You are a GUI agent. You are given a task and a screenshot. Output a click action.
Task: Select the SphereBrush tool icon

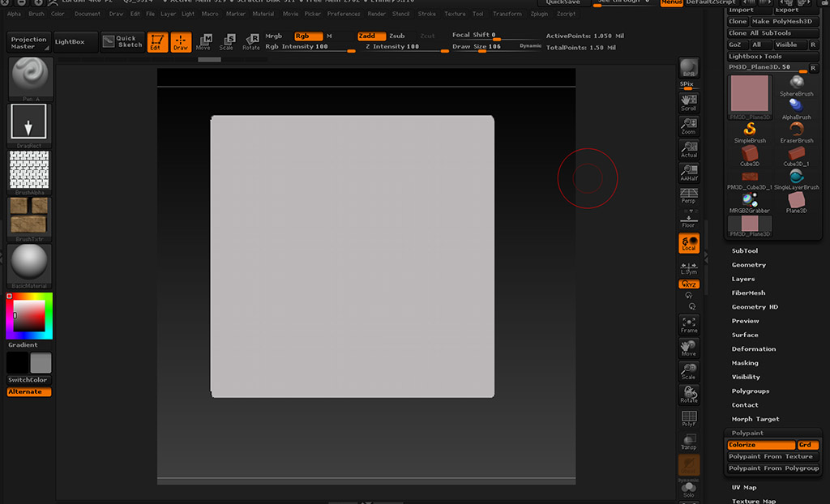click(796, 84)
